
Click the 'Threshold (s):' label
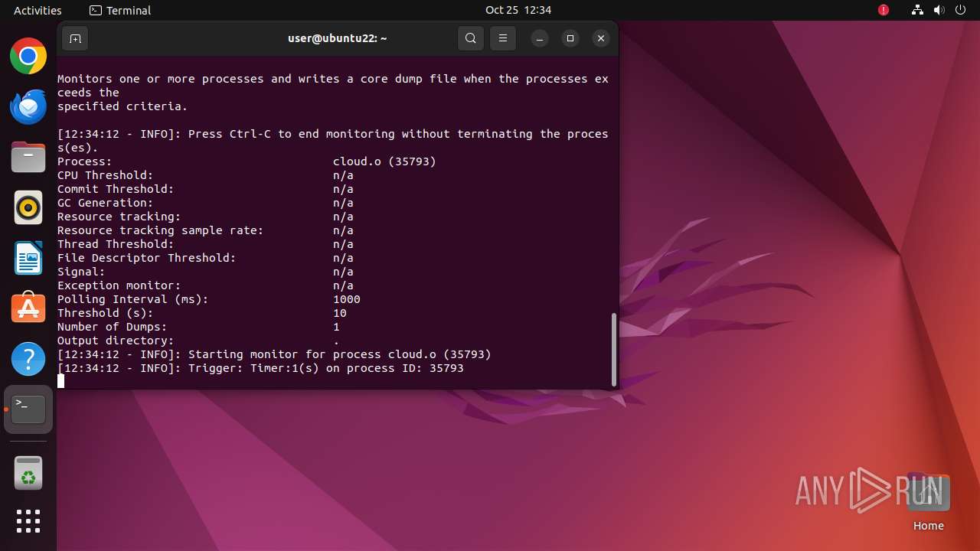106,313
